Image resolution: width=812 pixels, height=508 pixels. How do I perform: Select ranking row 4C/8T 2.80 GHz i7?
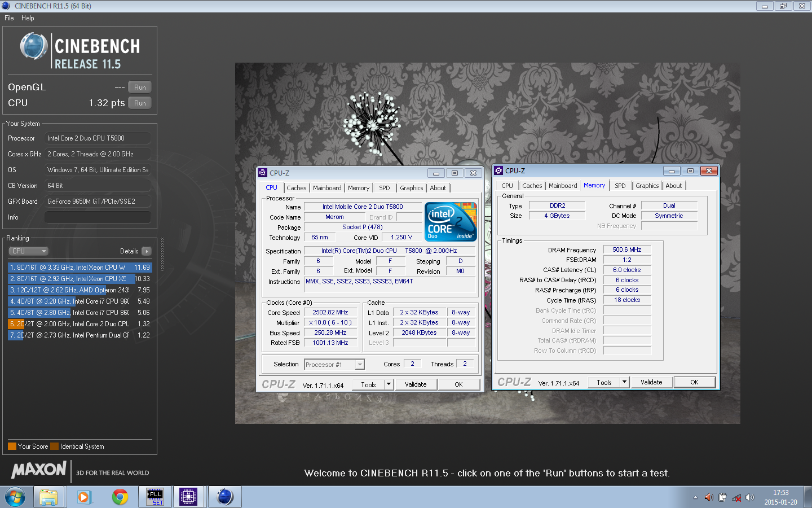pyautogui.click(x=80, y=313)
